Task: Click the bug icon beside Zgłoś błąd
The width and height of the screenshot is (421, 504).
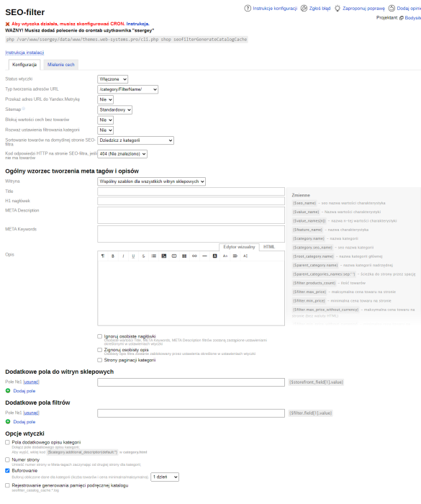Action: [x=304, y=9]
